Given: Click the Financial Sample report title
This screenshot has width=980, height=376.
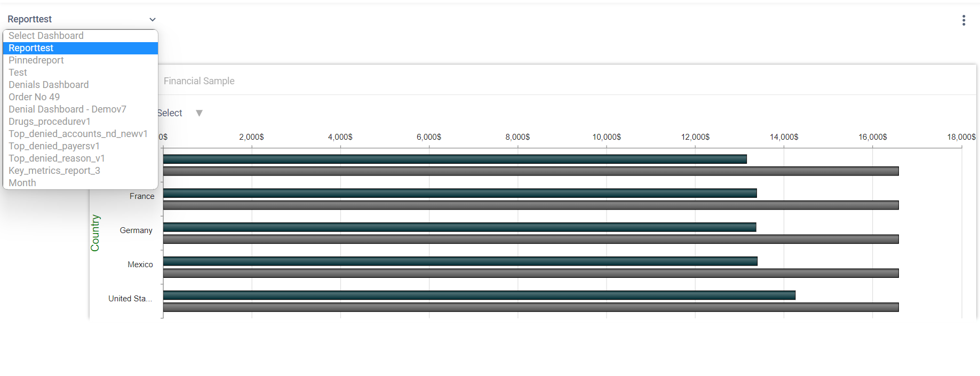Looking at the screenshot, I should 199,81.
